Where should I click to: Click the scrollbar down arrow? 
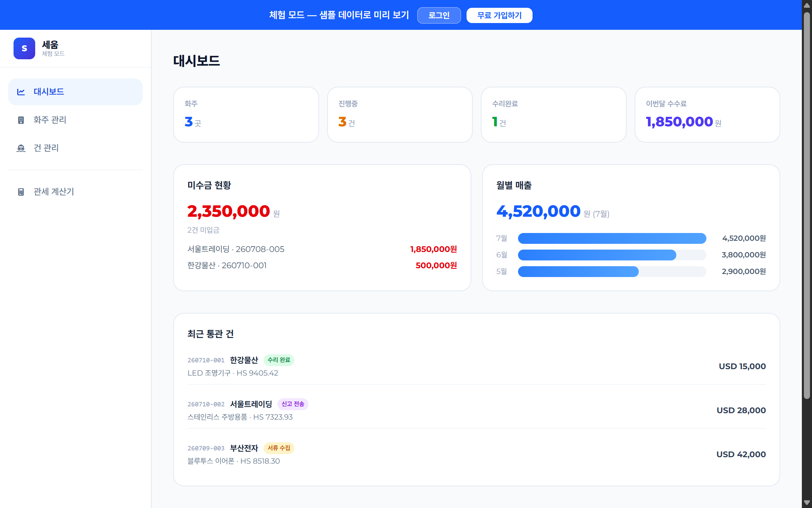807,503
